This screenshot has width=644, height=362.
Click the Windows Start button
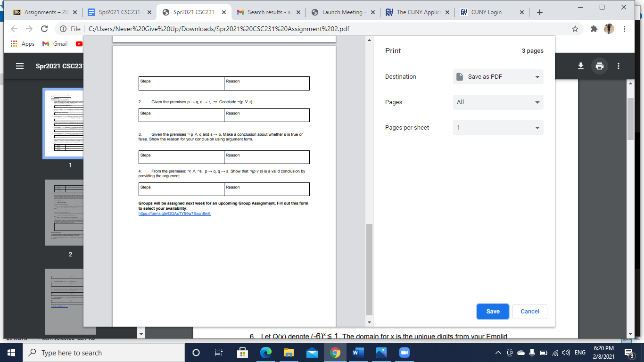pyautogui.click(x=11, y=353)
